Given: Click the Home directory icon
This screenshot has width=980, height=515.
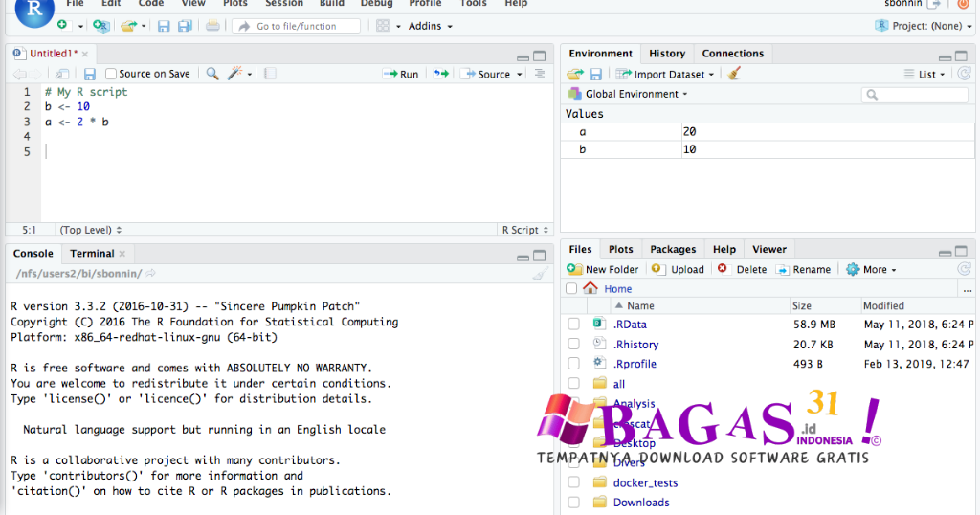Looking at the screenshot, I should click(x=590, y=288).
